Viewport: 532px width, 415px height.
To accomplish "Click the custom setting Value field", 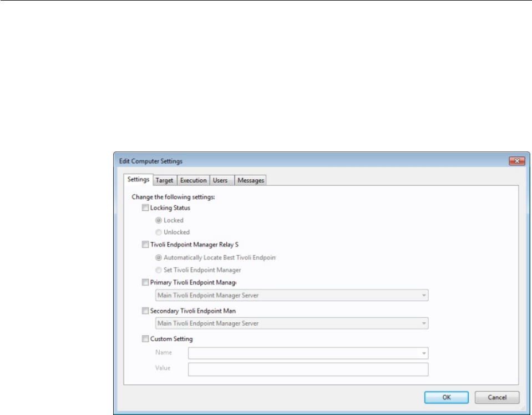I will coord(308,369).
